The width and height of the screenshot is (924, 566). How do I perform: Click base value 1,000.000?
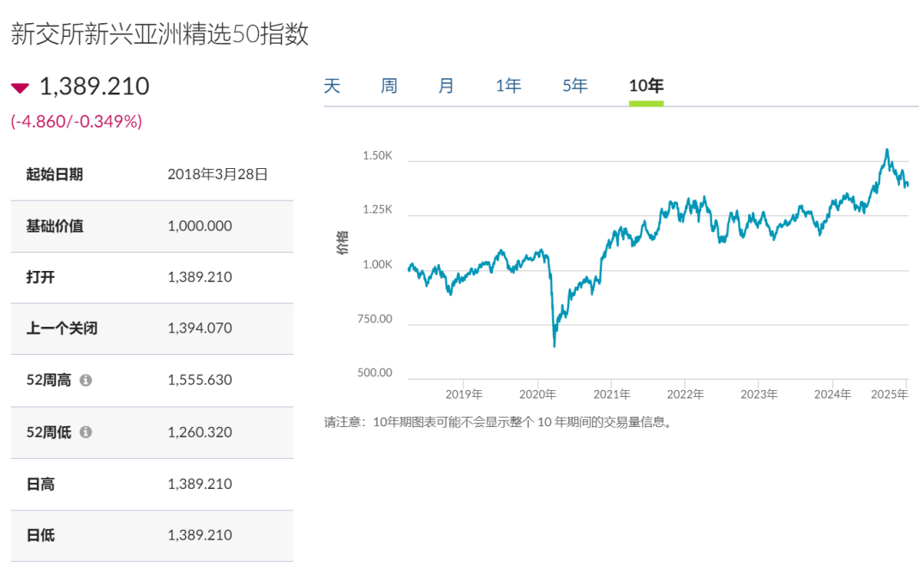(x=200, y=226)
